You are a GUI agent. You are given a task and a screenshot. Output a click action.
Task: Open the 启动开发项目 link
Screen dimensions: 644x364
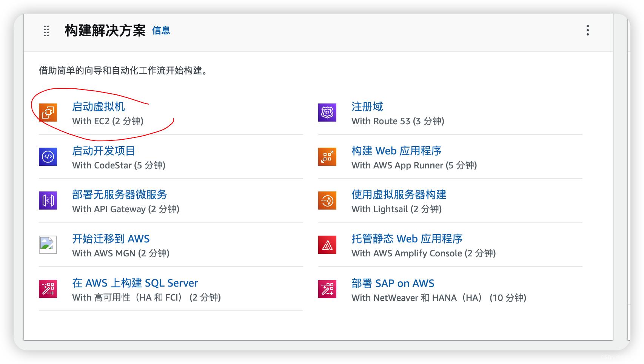(104, 151)
